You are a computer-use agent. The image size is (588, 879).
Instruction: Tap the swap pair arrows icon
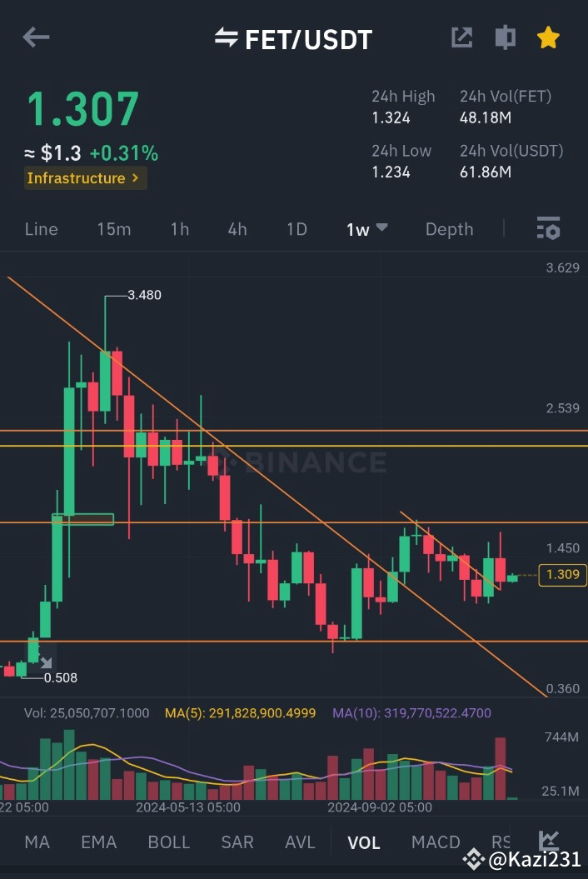click(226, 37)
